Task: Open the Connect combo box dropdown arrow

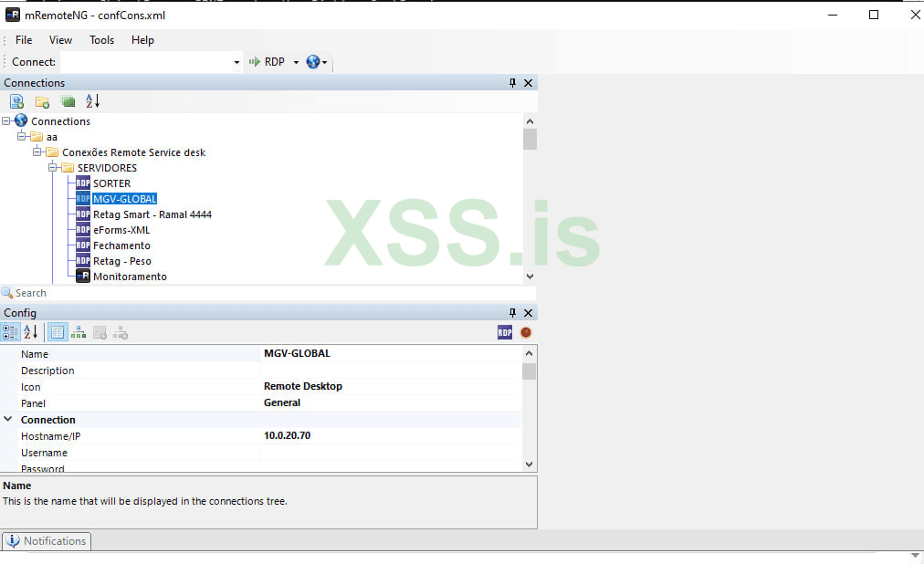Action: [x=236, y=62]
